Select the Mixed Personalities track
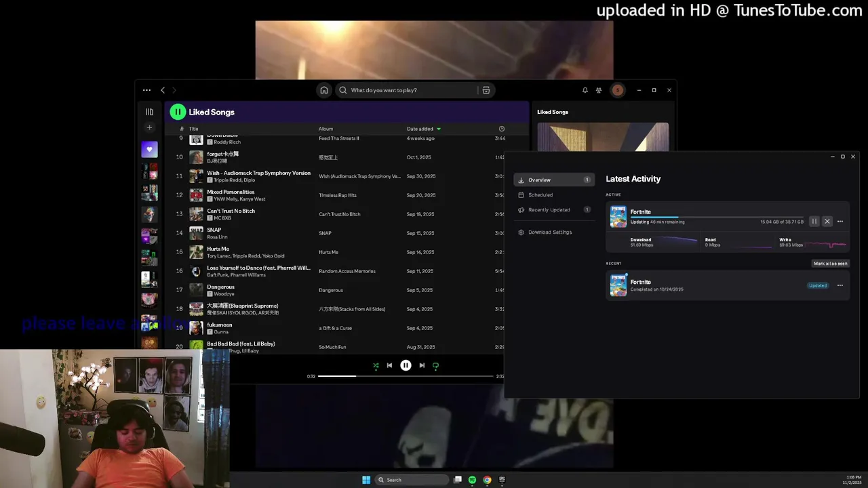 coord(231,192)
